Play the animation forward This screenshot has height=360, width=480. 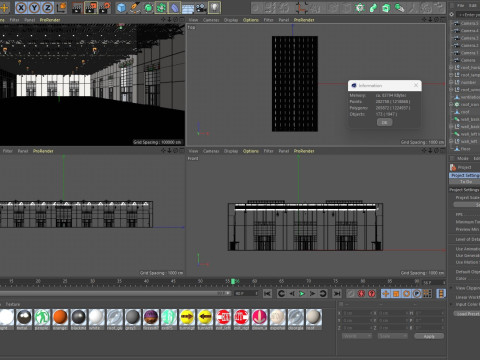[x=302, y=294]
